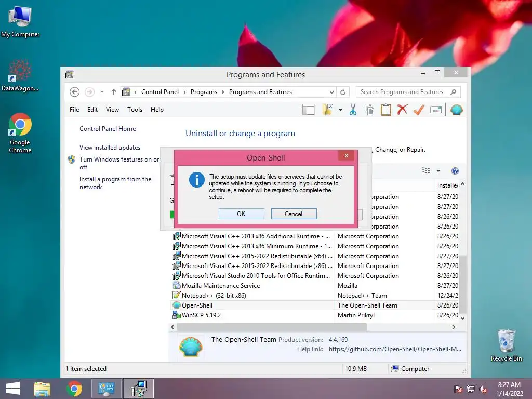Image resolution: width=532 pixels, height=399 pixels.
Task: Click the Installed On column header
Action: point(447,185)
